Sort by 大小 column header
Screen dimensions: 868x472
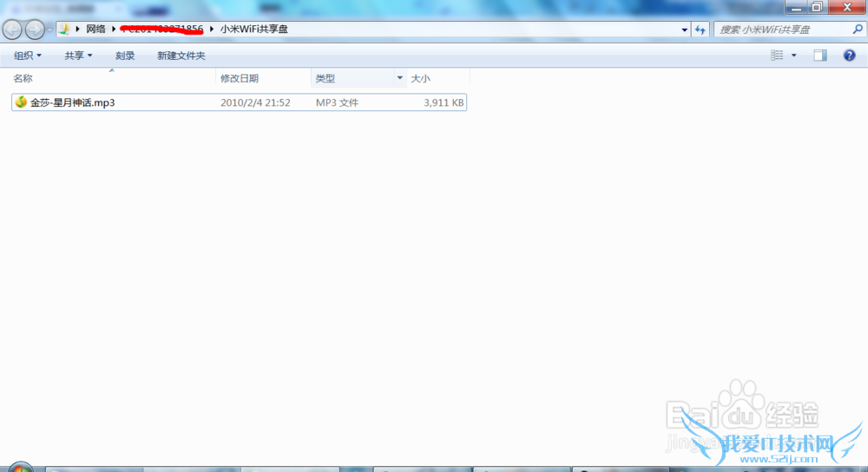coord(437,78)
